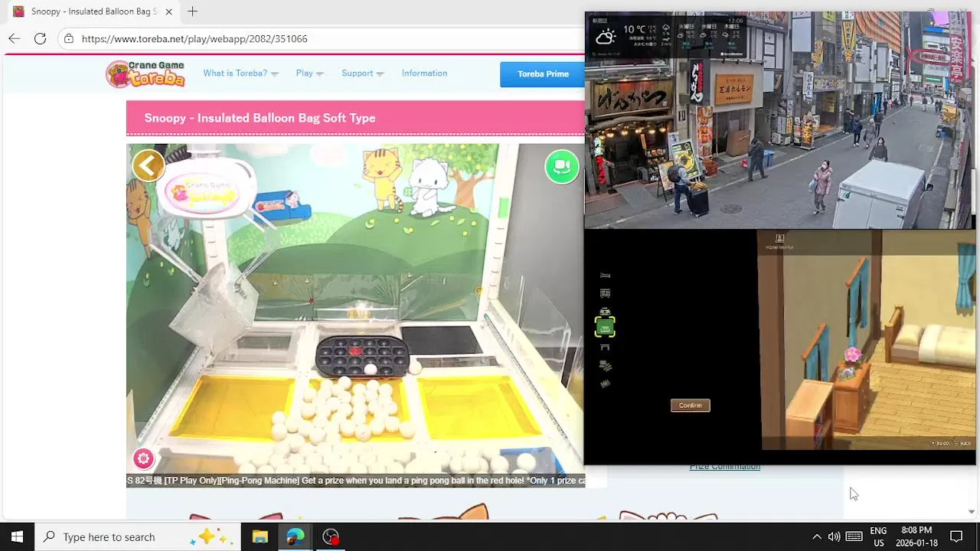Select the teapot furniture category icon
The height and width of the screenshot is (551, 980).
tap(605, 311)
